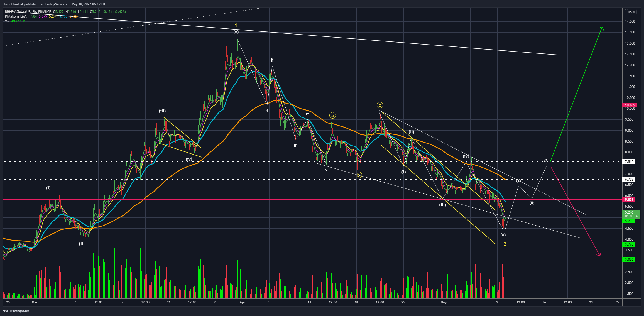Click the '14' date label on time axis
Image resolution: width=644 pixels, height=316 pixels.
tap(122, 302)
